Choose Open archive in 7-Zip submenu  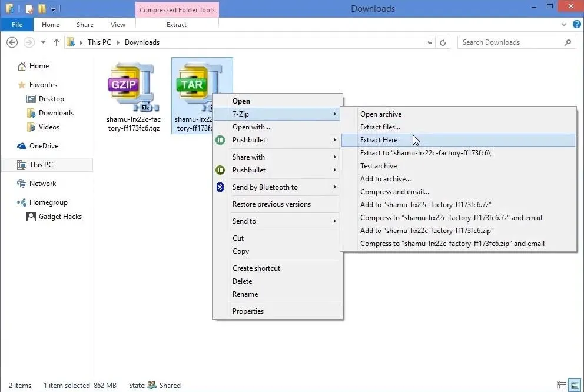(458, 114)
